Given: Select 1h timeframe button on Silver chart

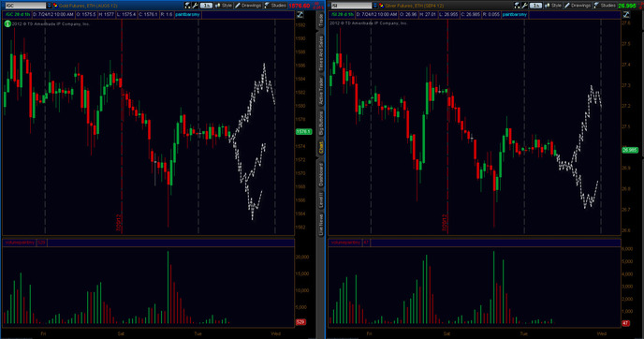Looking at the screenshot, I should point(535,6).
